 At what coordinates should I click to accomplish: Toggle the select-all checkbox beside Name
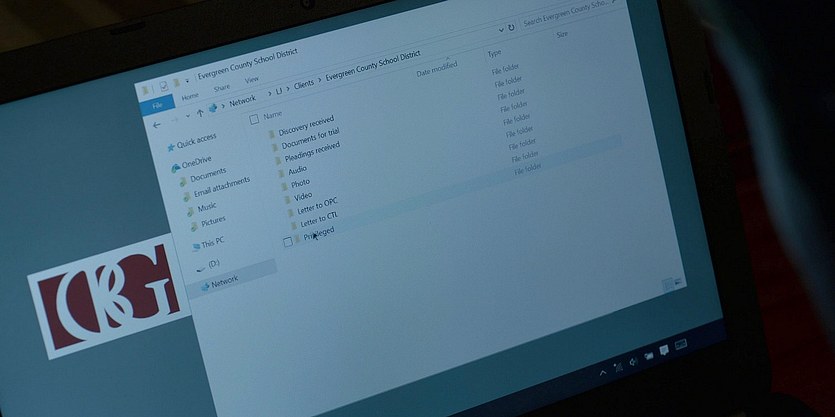[x=254, y=119]
